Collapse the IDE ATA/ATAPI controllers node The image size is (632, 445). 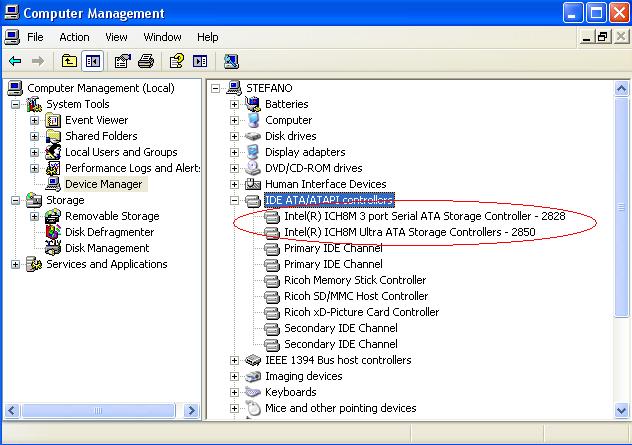click(x=234, y=200)
